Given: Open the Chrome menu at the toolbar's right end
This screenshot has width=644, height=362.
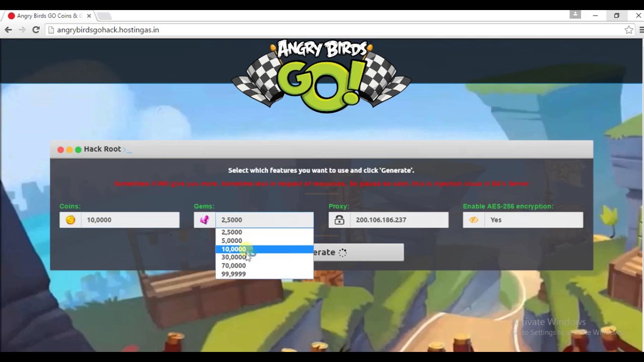Looking at the screenshot, I should coord(641,30).
